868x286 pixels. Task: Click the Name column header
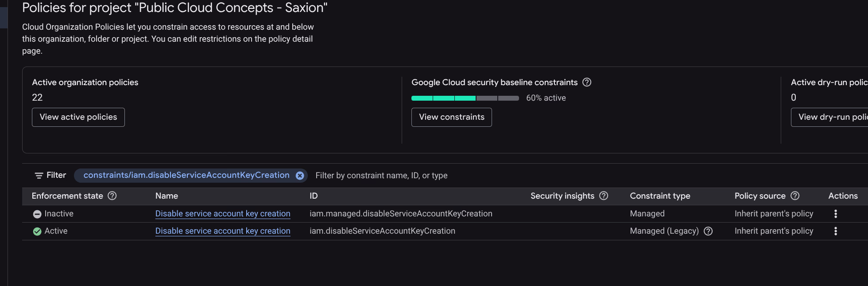(x=167, y=196)
